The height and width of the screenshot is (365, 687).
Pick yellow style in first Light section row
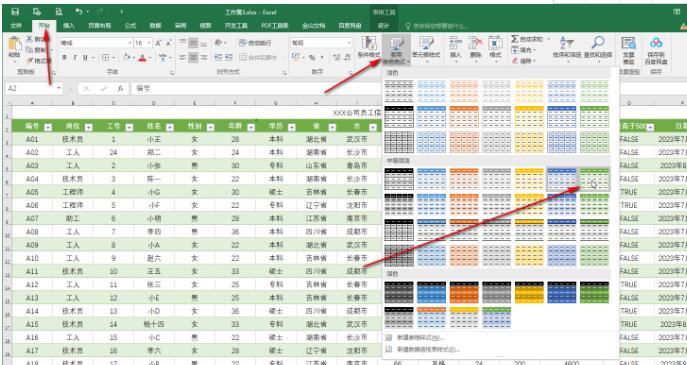pyautogui.click(x=529, y=91)
